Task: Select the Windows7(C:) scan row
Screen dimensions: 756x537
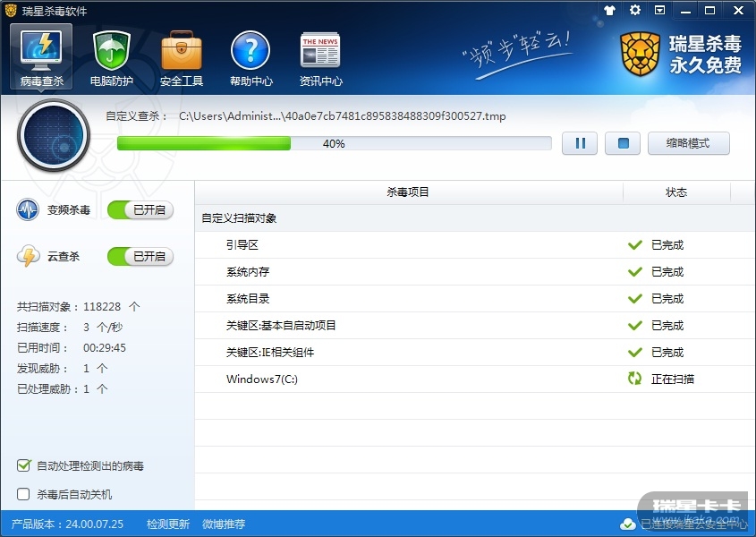Action: point(475,379)
